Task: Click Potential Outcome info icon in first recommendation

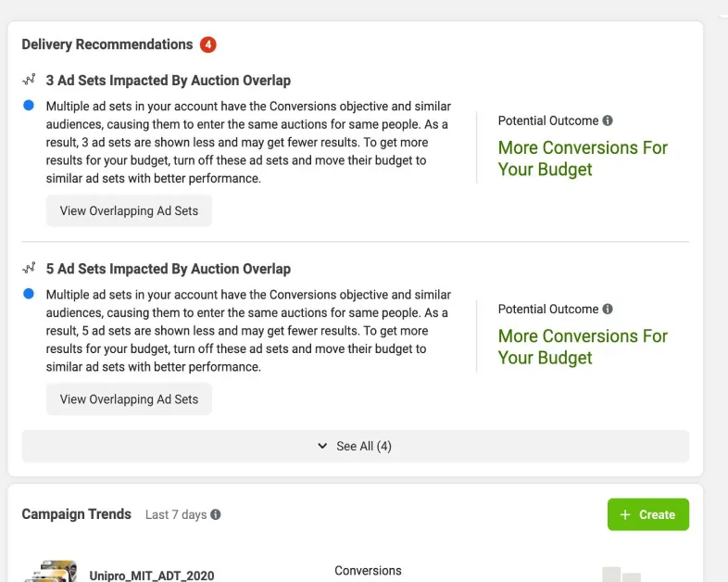Action: 608,120
